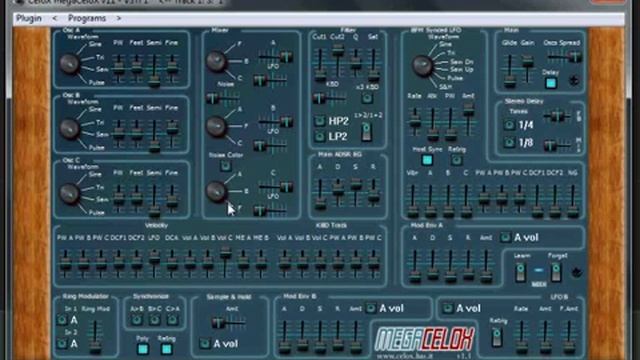Click the Velocity Vol C slider
640x360 pixels.
[x=225, y=262]
